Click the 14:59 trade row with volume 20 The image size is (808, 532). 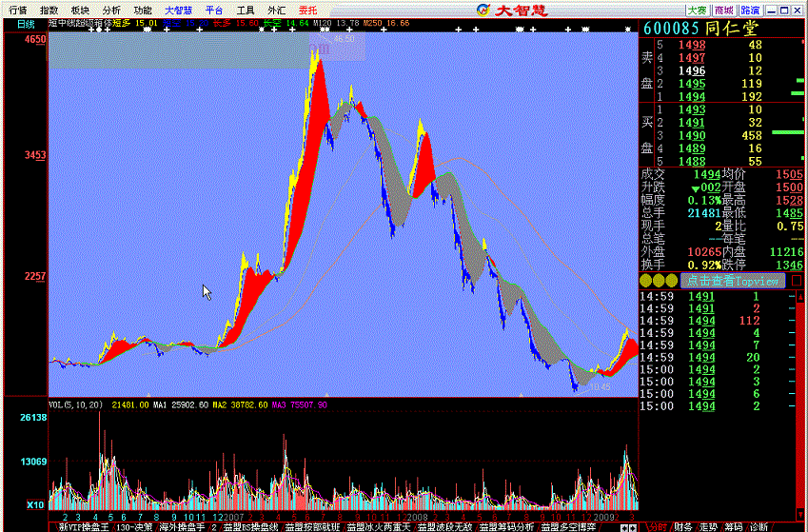[x=718, y=357]
